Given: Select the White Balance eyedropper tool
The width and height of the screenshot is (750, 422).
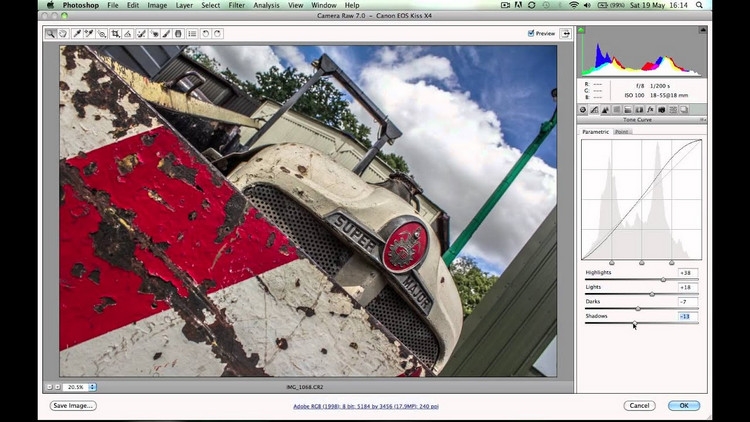Looking at the screenshot, I should point(77,33).
